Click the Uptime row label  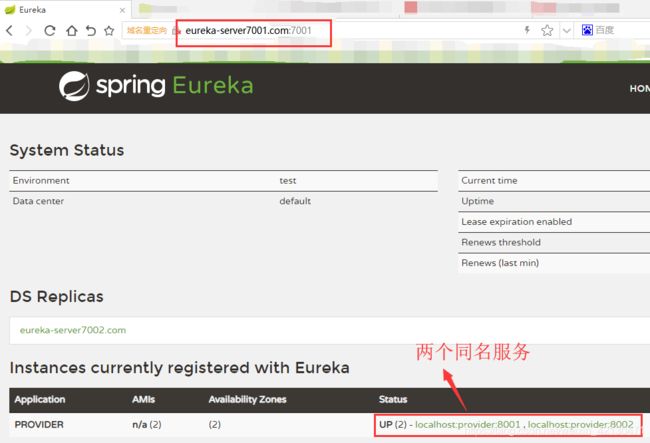[x=478, y=201]
